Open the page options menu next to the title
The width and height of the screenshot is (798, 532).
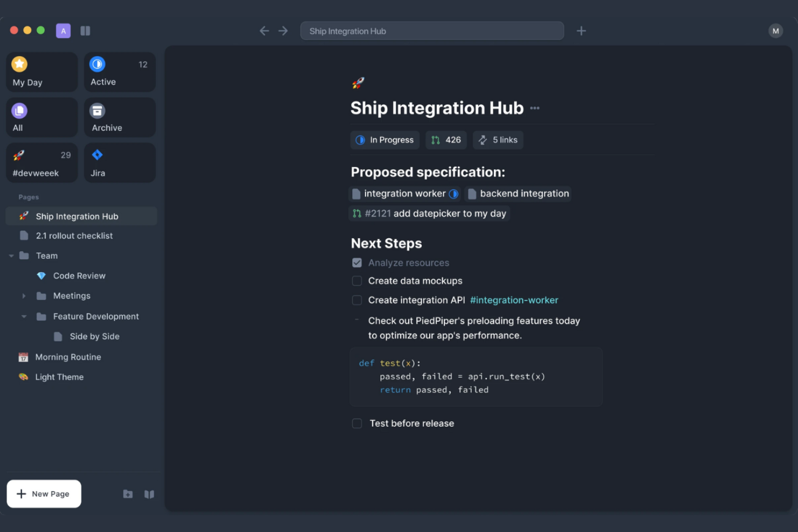click(x=534, y=107)
